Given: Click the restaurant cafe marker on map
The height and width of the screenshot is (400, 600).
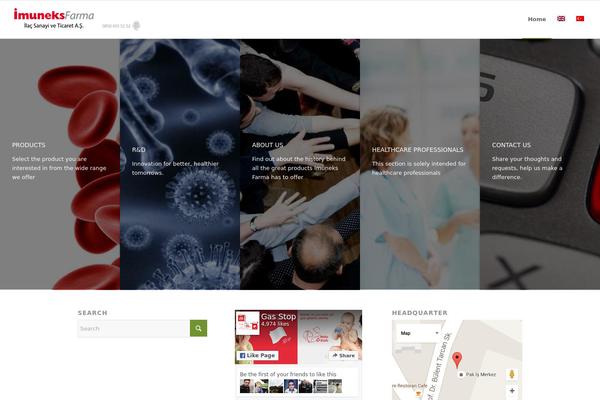Looking at the screenshot, I should coord(419,393).
